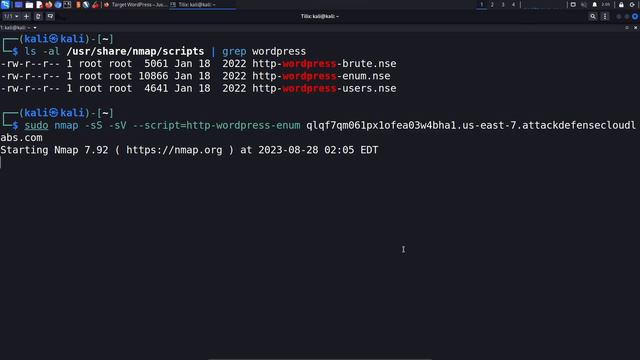Click the Cherrytree launcher icon in panel
Viewport: 640px width, 360px height.
(x=95, y=5)
